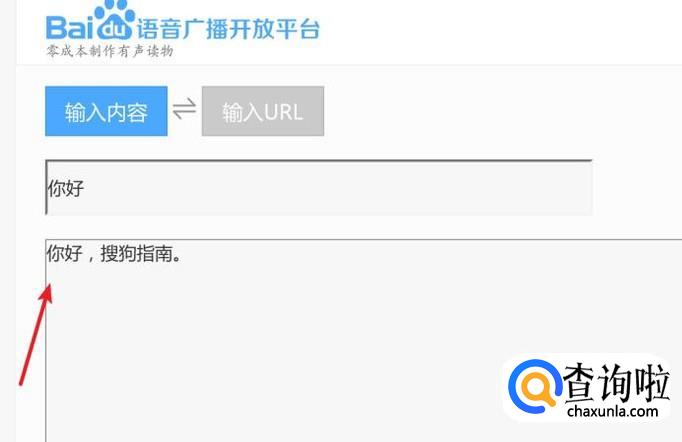Click the 你好 text in title field
The image size is (682, 442).
pos(66,189)
